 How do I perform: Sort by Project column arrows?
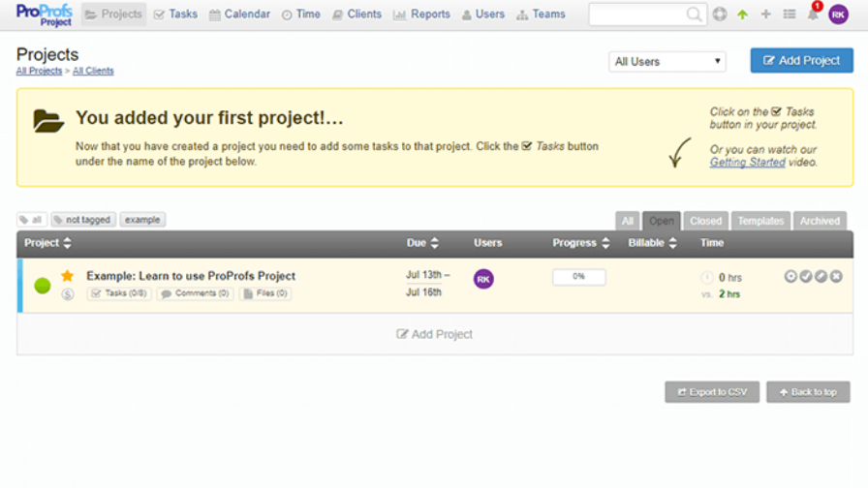point(67,243)
